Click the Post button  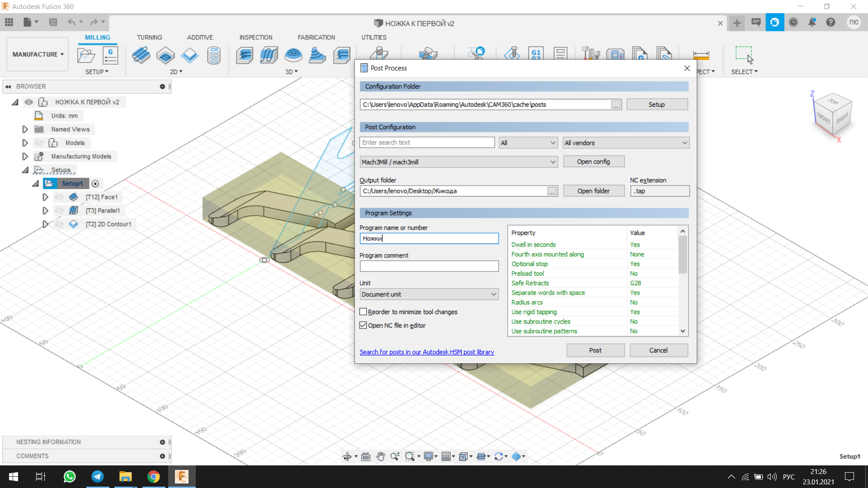(595, 350)
